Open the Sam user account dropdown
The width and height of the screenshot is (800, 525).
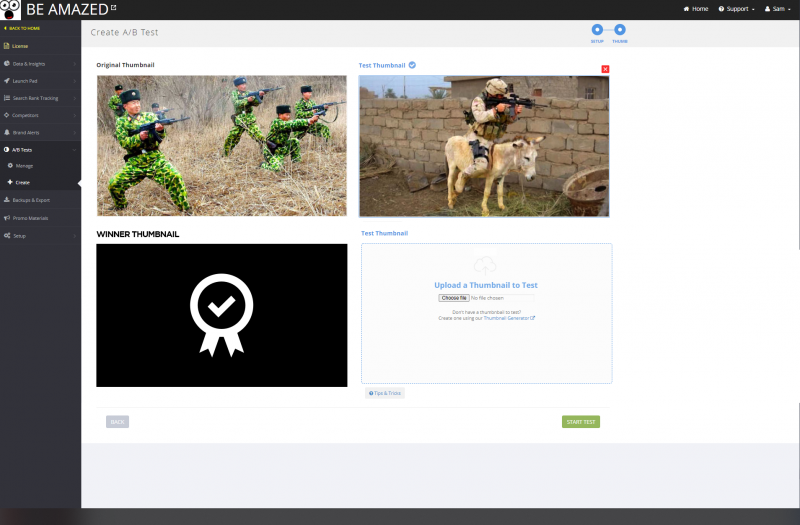tap(777, 9)
